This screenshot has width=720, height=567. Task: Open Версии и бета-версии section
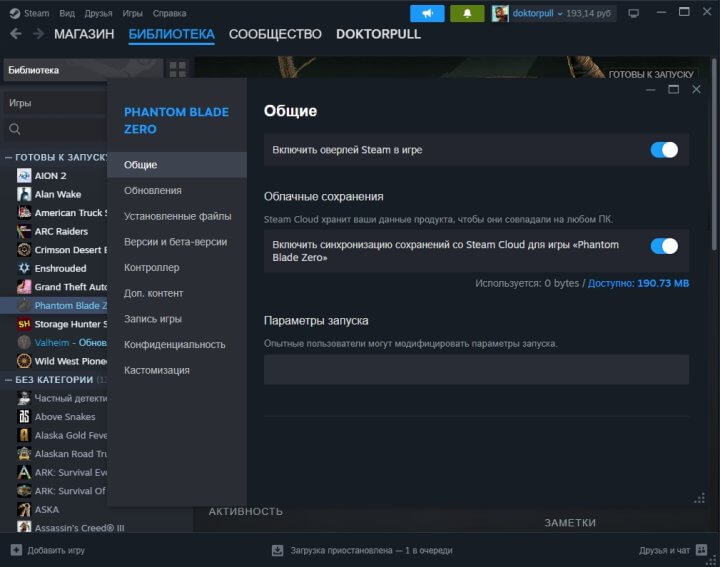pyautogui.click(x=177, y=241)
